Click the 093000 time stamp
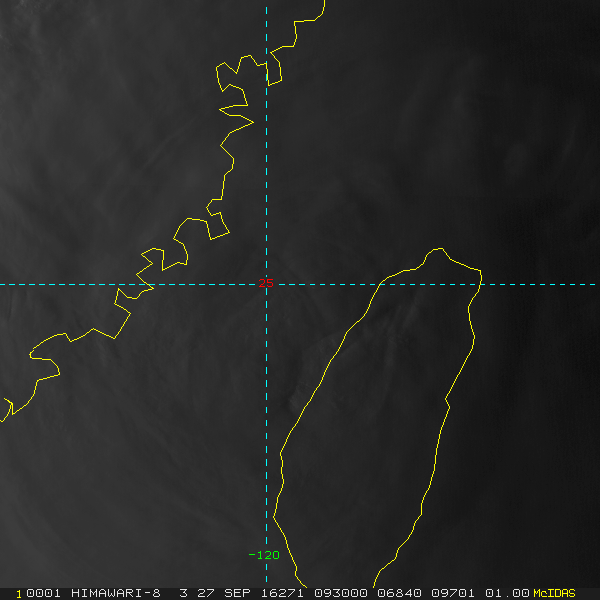The height and width of the screenshot is (600, 600). 341,593
